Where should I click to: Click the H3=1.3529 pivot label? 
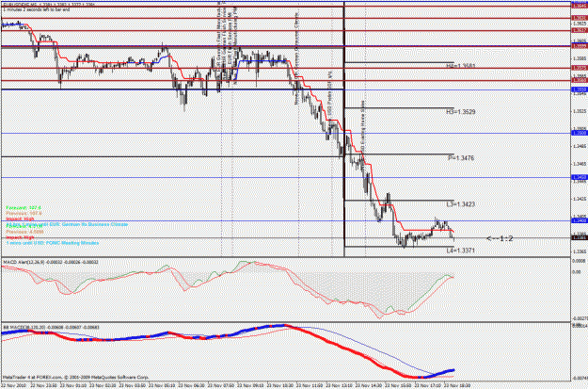[x=460, y=111]
